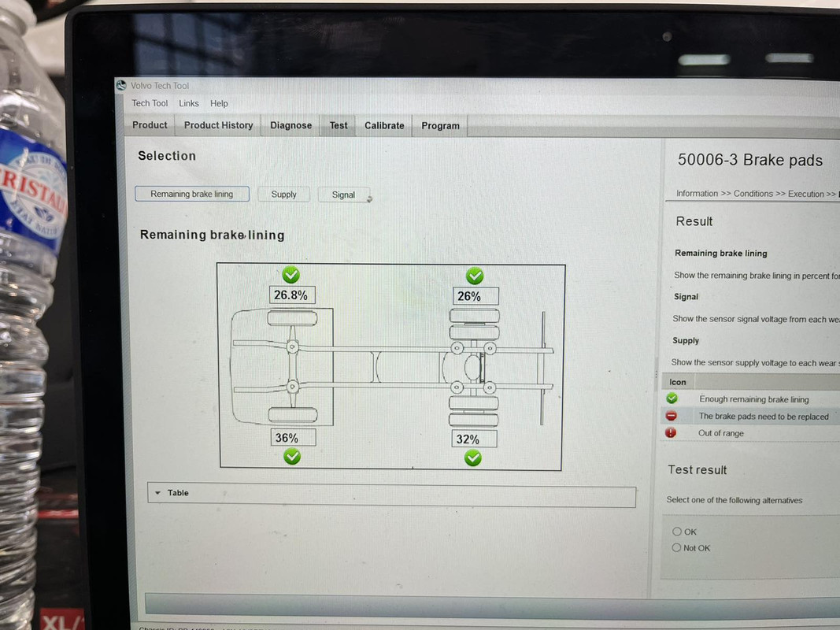Switch to the Product tab

click(x=150, y=125)
